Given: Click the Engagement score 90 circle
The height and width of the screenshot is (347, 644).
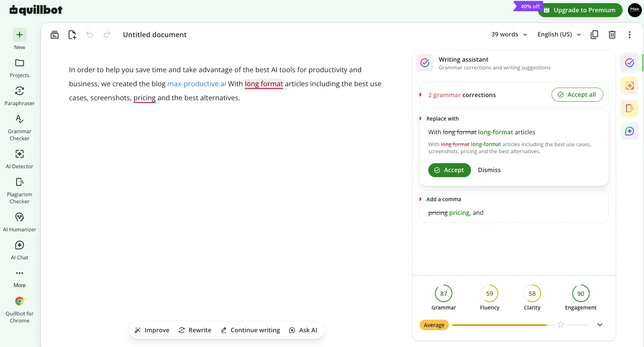Looking at the screenshot, I should (581, 294).
